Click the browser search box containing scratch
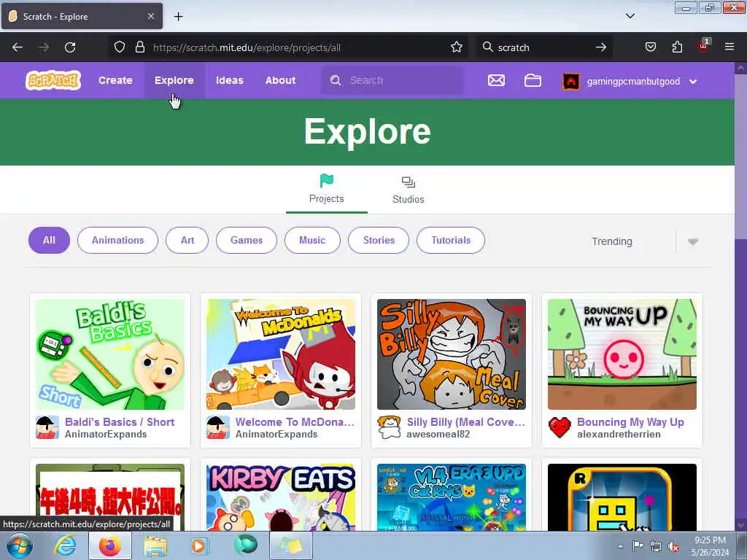Viewport: 747px width, 560px height. point(543,47)
